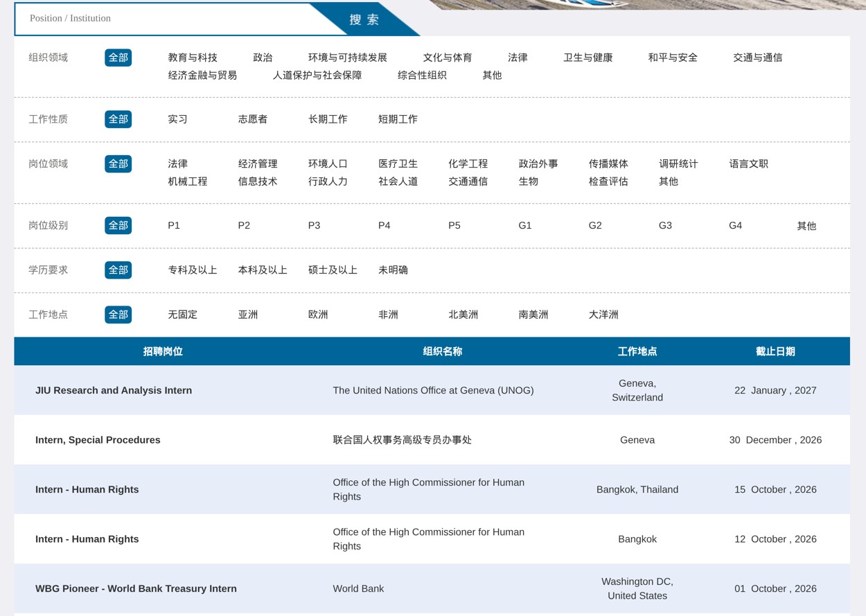Pick 北美洲 work location
The image size is (866, 616).
tap(463, 315)
